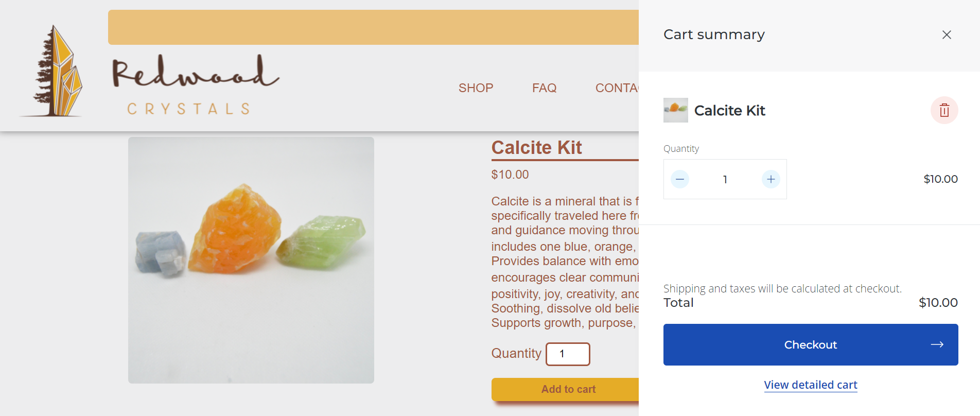Go to the FAQ page
Viewport: 980px width, 416px height.
[x=544, y=88]
